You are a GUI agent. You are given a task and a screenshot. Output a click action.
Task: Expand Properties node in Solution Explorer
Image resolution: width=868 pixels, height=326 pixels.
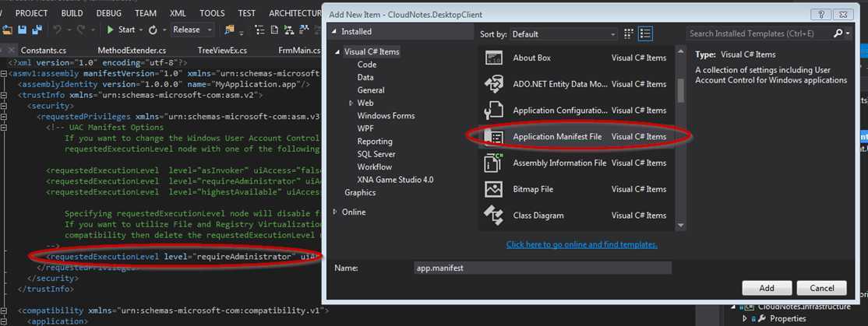pos(745,318)
